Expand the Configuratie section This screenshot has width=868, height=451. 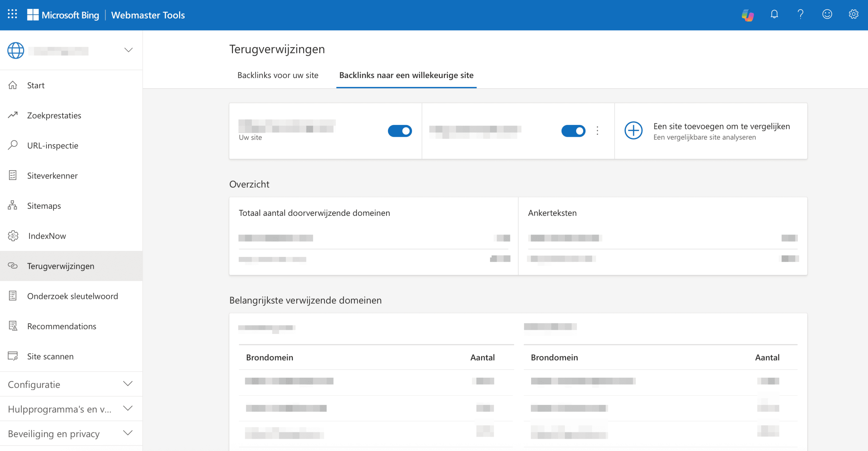71,384
